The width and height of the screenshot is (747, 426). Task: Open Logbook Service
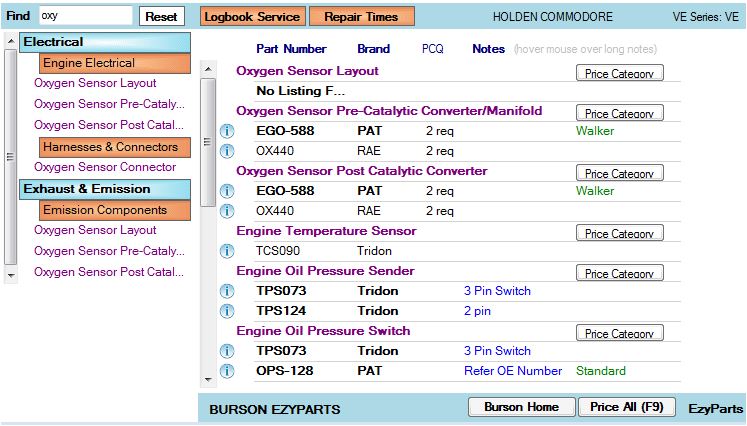[x=252, y=16]
